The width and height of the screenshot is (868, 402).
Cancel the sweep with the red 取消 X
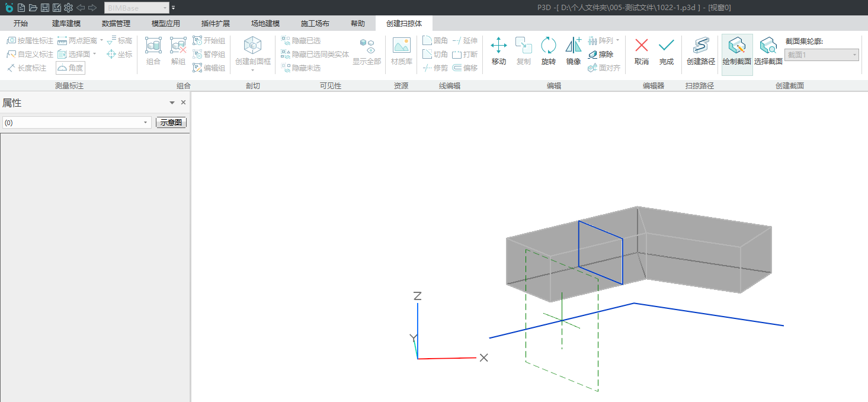[641, 51]
